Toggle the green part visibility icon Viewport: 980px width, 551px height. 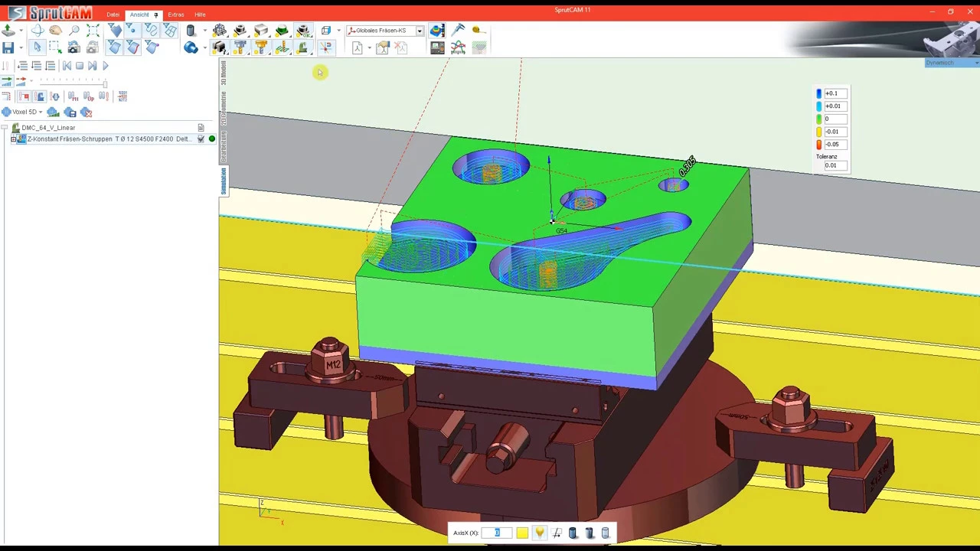(282, 30)
